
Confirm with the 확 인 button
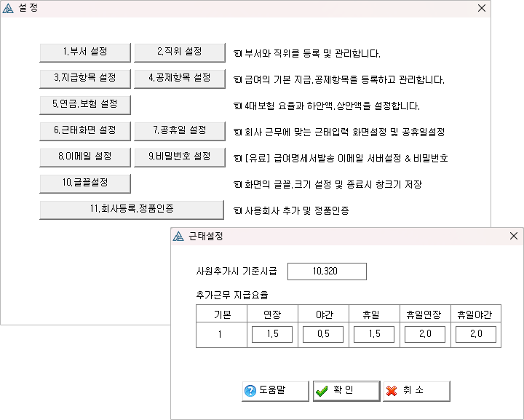tap(346, 391)
